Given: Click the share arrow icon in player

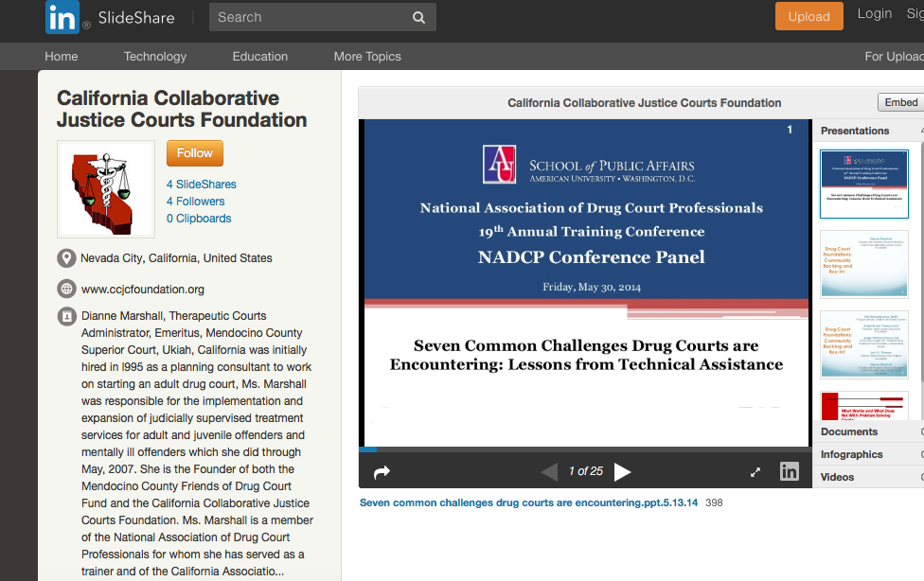Looking at the screenshot, I should (382, 472).
